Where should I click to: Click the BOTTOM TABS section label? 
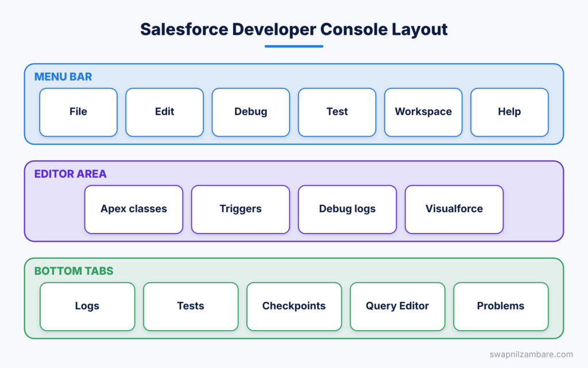click(74, 271)
